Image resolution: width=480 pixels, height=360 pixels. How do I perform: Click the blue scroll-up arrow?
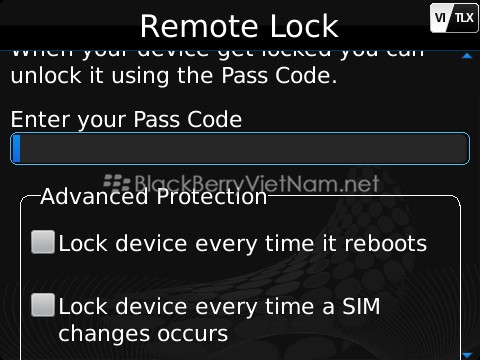pos(467,56)
